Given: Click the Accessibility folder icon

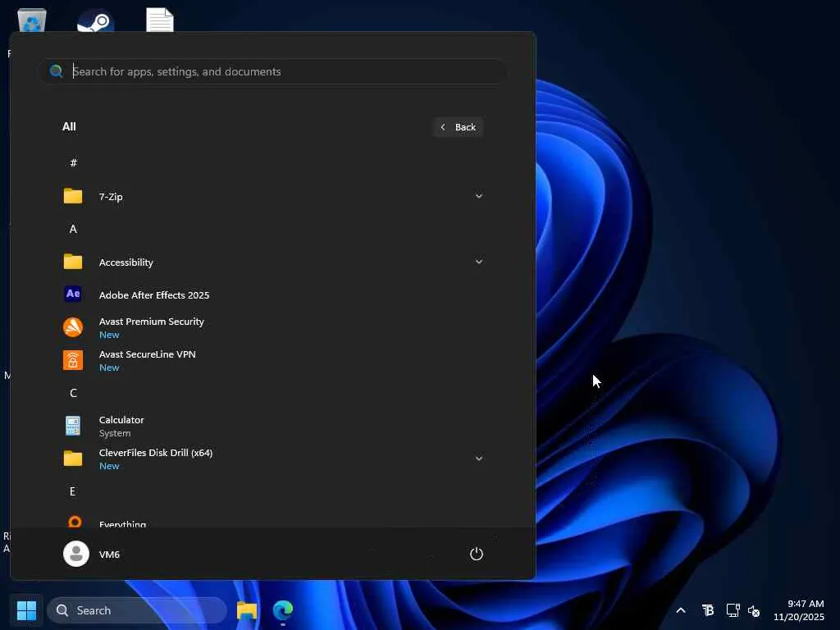Looking at the screenshot, I should click(x=73, y=262).
